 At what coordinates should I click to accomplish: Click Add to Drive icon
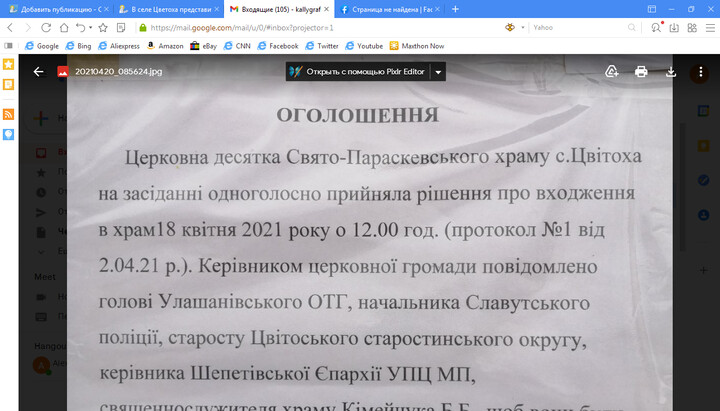pos(612,72)
